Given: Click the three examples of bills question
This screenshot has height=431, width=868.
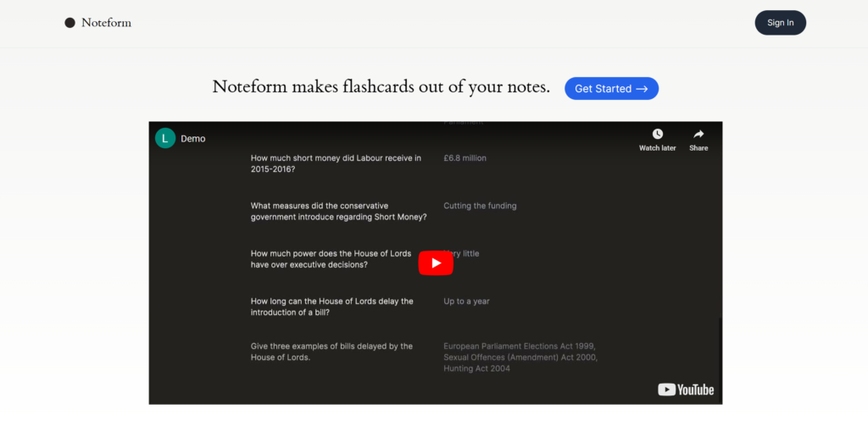Looking at the screenshot, I should point(331,351).
